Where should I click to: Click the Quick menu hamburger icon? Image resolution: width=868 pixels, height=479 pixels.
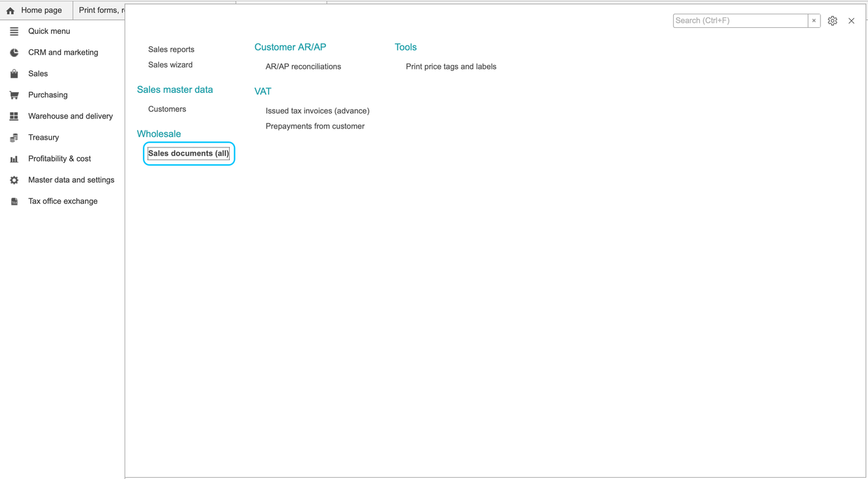click(x=14, y=31)
